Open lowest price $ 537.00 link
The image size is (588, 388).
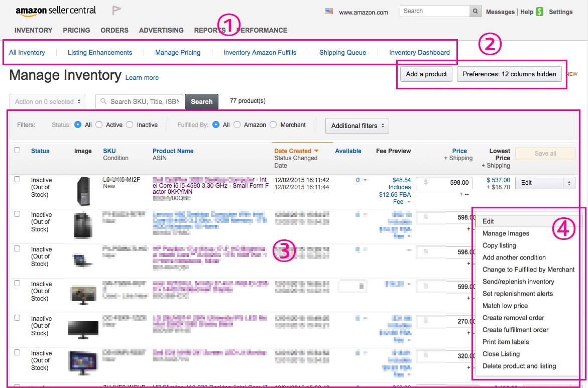pos(499,180)
